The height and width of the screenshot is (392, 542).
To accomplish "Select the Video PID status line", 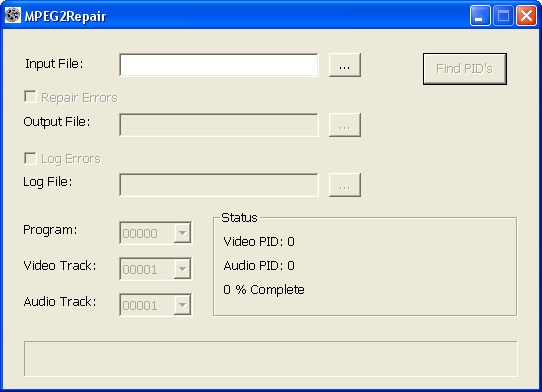I will pyautogui.click(x=259, y=242).
